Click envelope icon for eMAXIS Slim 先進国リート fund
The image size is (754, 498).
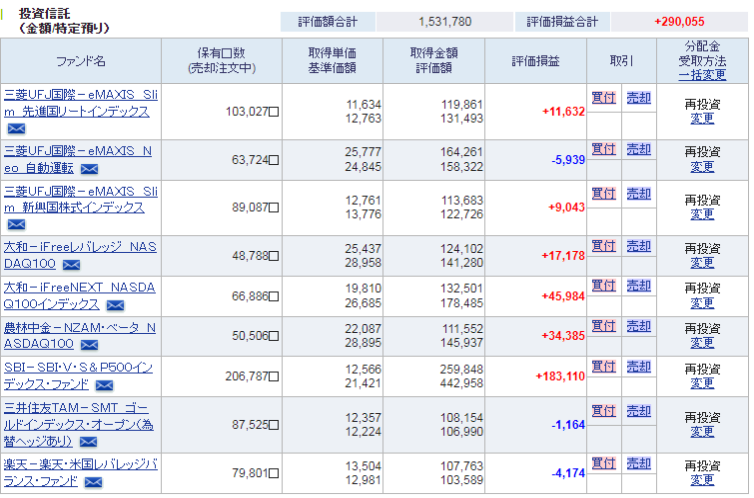pos(17,129)
